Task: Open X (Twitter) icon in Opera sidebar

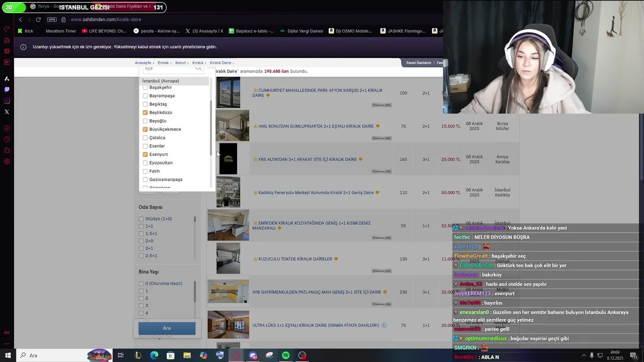Action: coord(7,112)
